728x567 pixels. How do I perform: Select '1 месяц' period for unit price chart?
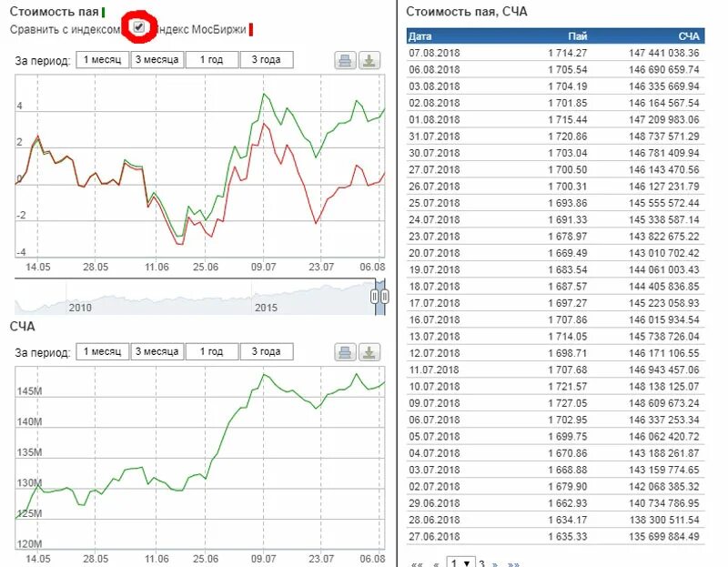pyautogui.click(x=102, y=60)
